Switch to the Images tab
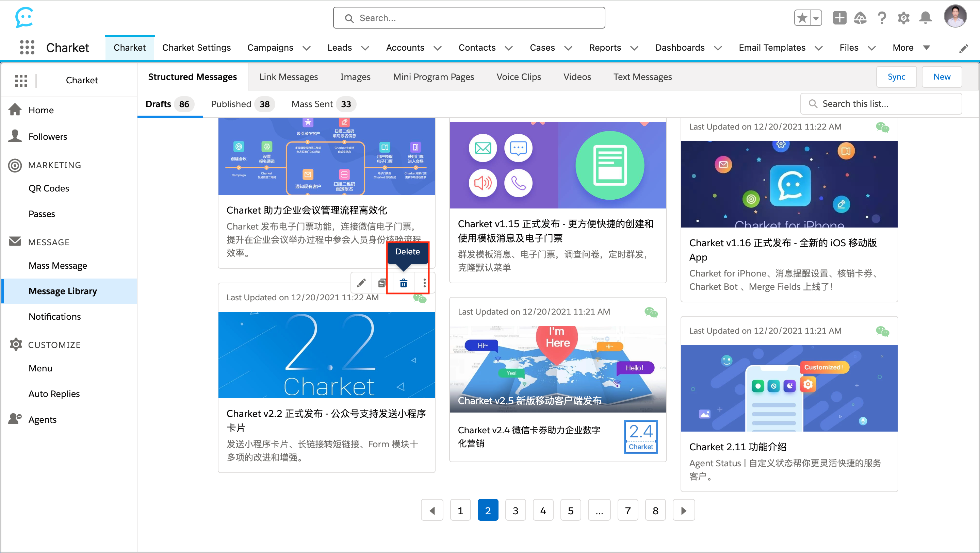Screen dimensions: 980x553 (355, 77)
